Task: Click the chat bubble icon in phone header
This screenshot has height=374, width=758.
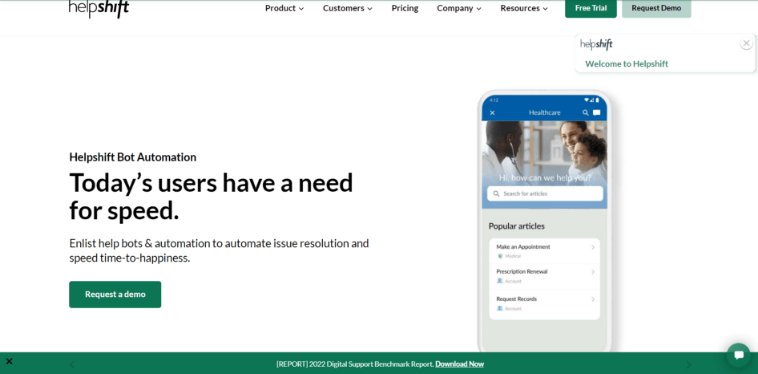Action: pos(597,113)
